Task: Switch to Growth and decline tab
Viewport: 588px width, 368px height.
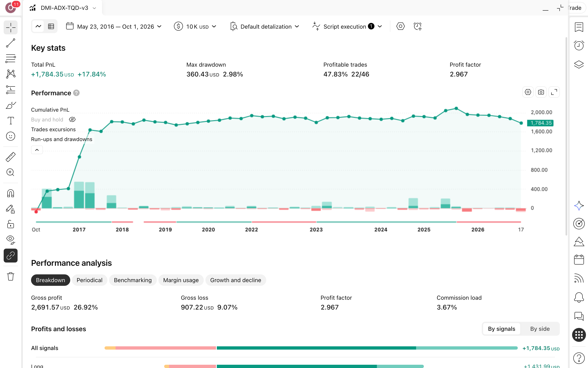Action: 236,280
